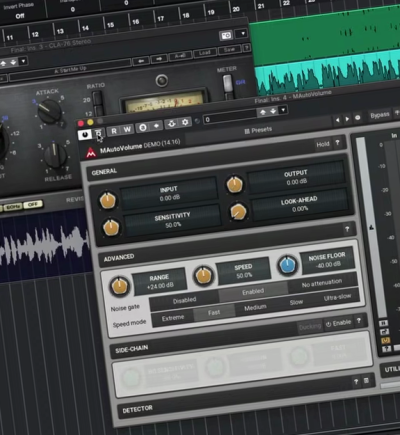Screen dimensions: 400x435
Task: Load previous program with up arrow in MAutoVolume header
Action: coord(263,113)
